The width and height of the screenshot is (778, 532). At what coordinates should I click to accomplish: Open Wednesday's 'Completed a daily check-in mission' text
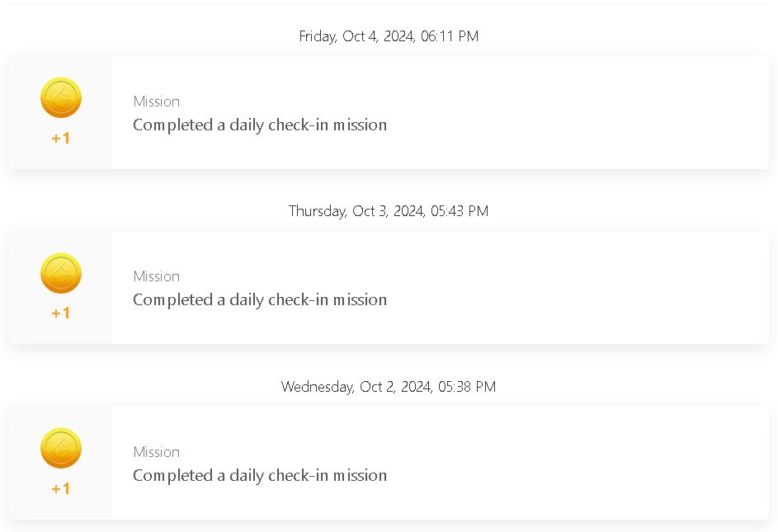click(260, 475)
